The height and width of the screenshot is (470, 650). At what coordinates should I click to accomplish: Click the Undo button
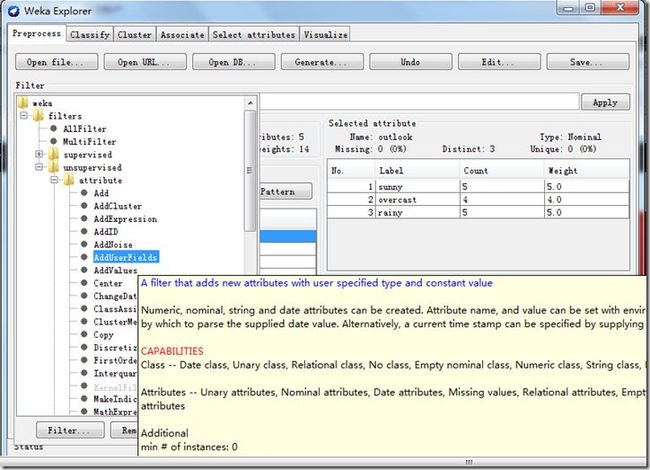click(410, 62)
